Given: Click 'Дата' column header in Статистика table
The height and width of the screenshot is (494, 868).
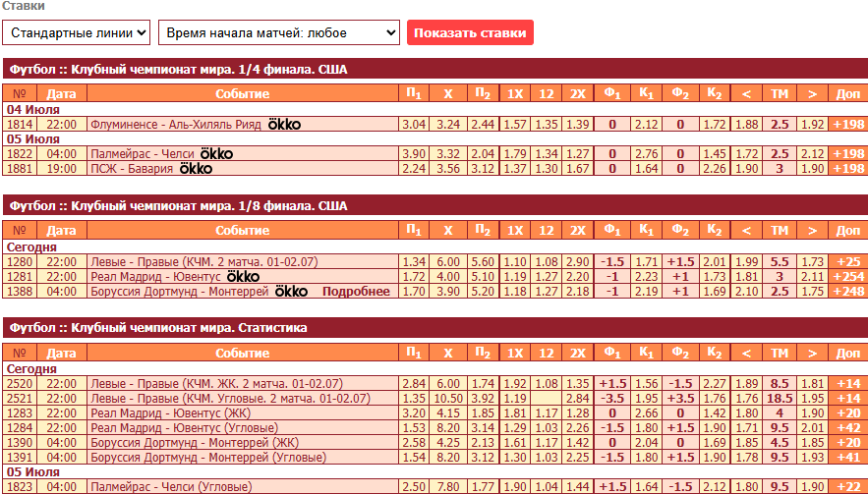Looking at the screenshot, I should tap(62, 353).
